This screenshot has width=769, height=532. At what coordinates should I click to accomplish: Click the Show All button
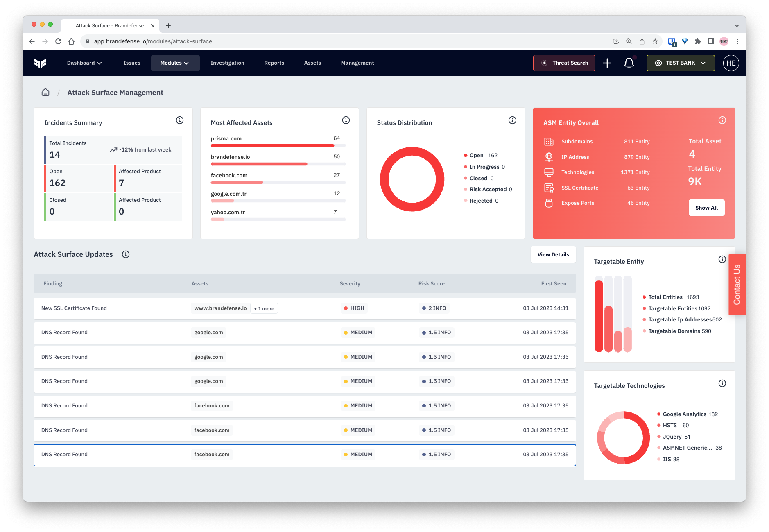706,208
